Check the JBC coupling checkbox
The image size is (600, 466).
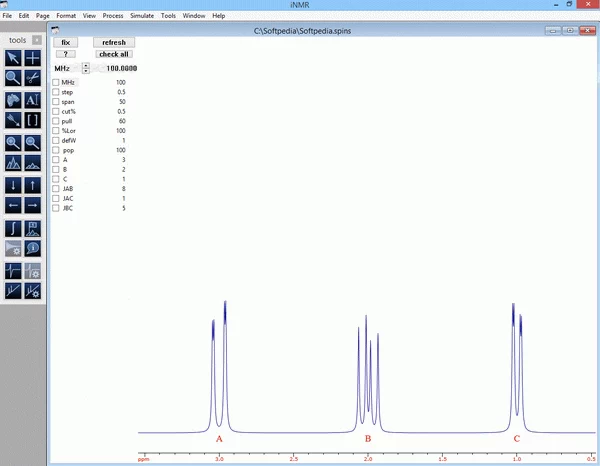pos(56,208)
